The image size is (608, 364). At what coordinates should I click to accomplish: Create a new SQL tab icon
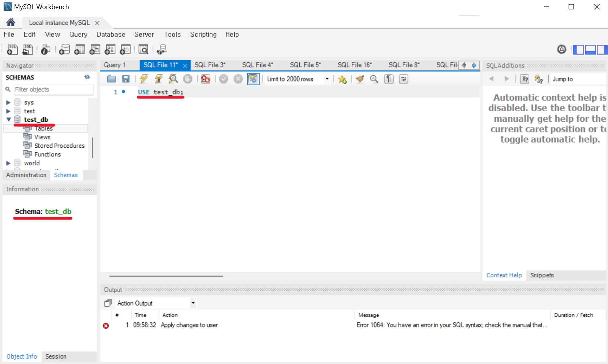(12, 49)
